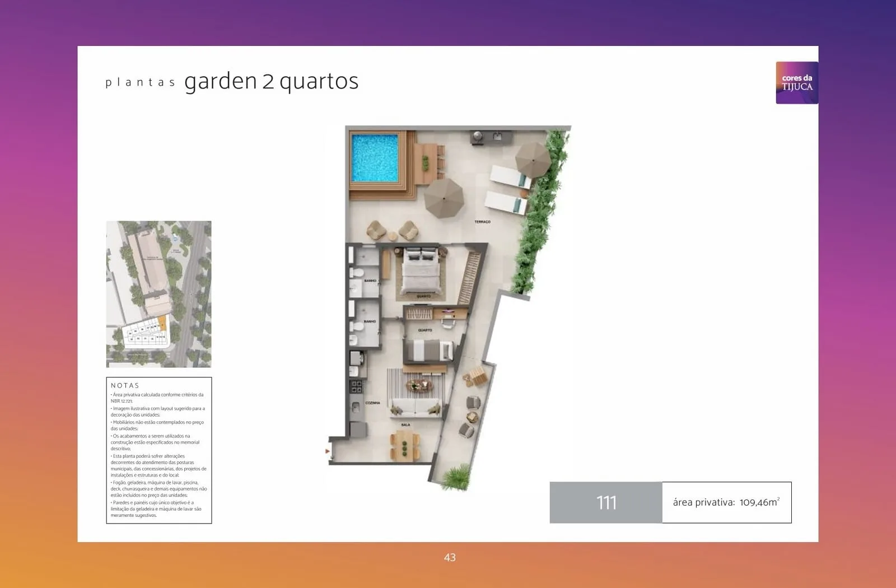Click the 'área privativa: 109,46m²' text
Image resolution: width=896 pixels, height=588 pixels.
(726, 502)
